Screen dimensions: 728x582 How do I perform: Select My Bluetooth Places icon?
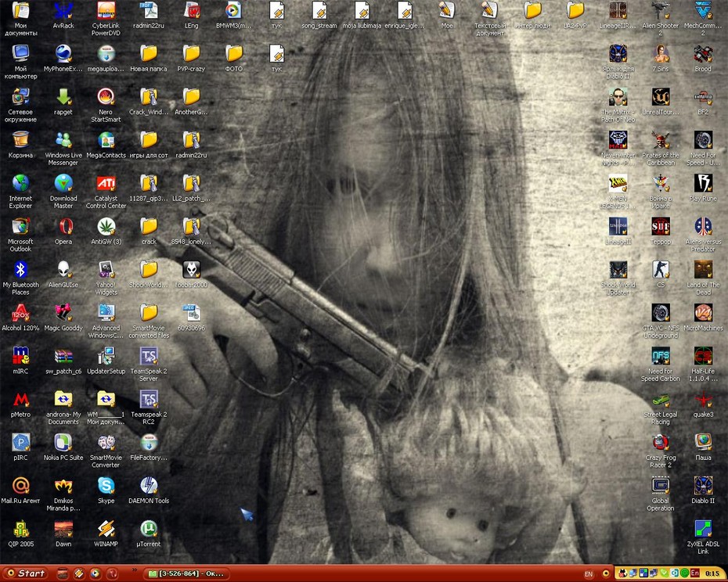tap(20, 278)
